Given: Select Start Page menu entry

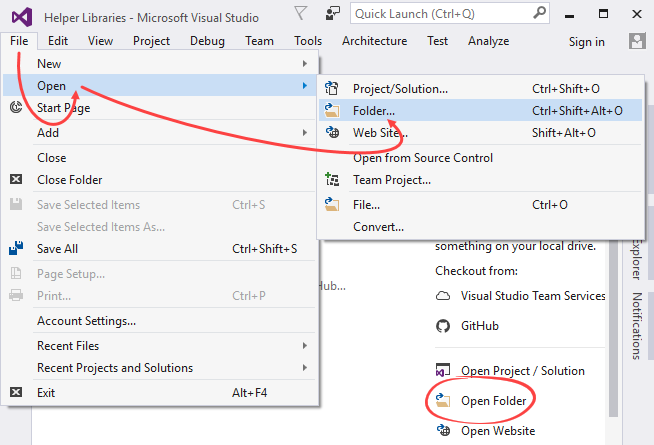Looking at the screenshot, I should click(160, 108).
